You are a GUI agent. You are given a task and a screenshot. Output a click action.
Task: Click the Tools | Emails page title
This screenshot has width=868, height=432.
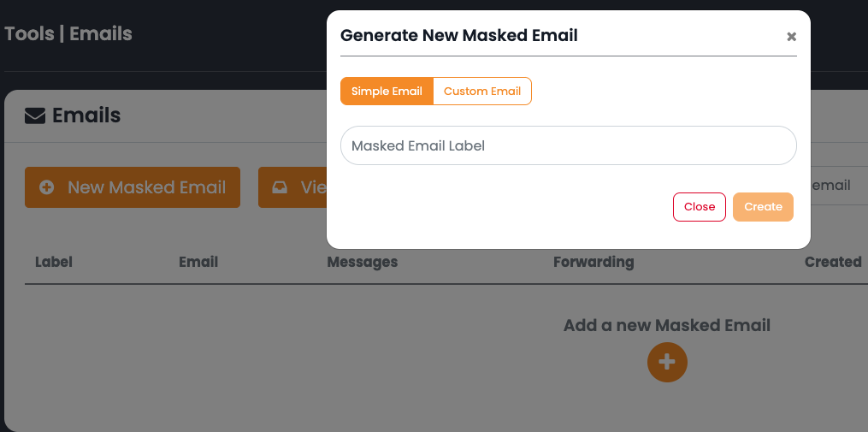68,33
